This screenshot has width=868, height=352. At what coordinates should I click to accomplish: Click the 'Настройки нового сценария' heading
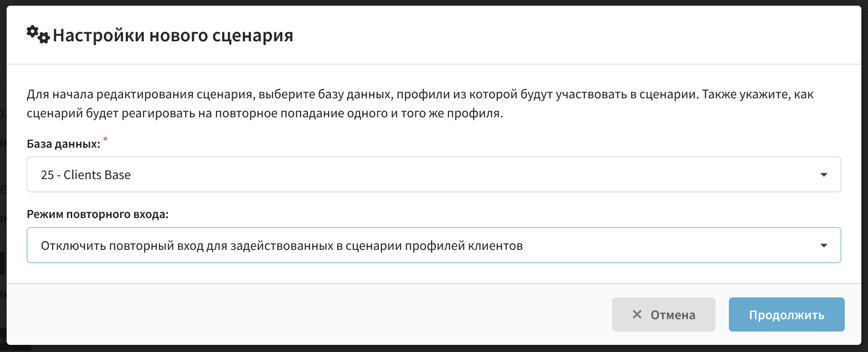coord(173,35)
